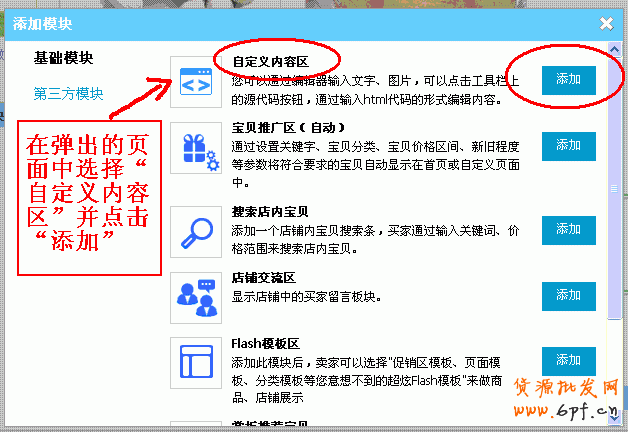Add the 宝贝推广区（自动） module
The height and width of the screenshot is (432, 628).
pyautogui.click(x=569, y=146)
